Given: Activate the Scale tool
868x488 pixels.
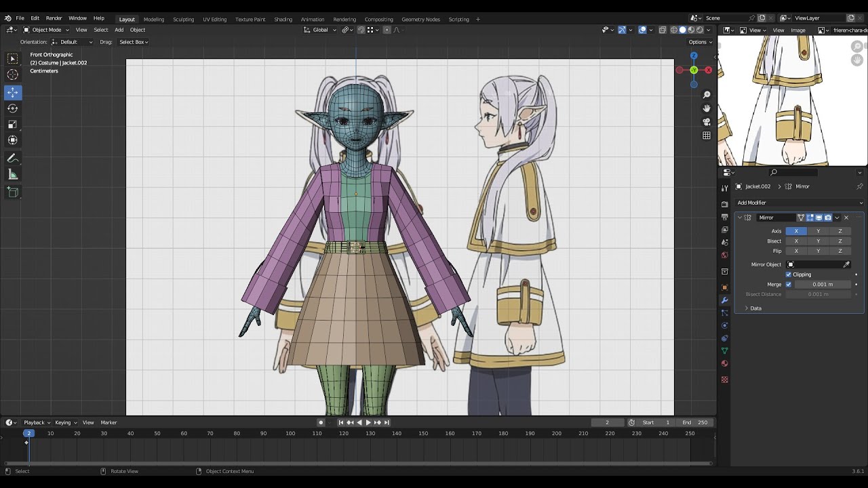Looking at the screenshot, I should click(13, 124).
